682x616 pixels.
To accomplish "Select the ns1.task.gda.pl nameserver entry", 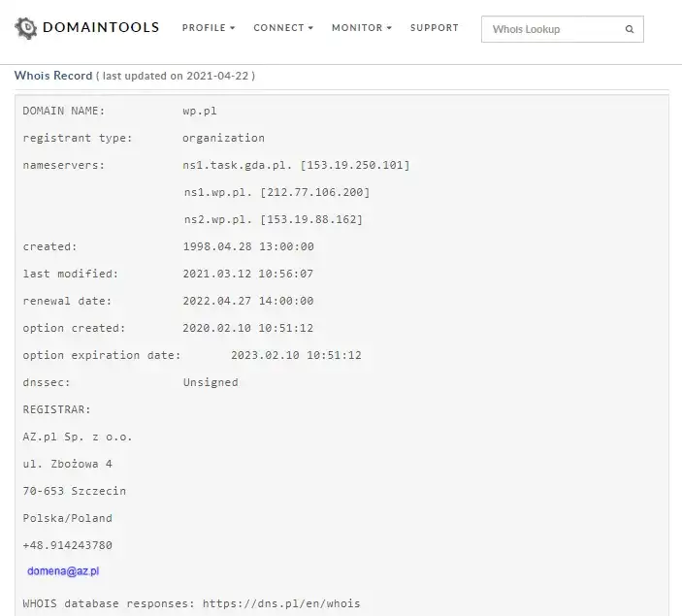I will 296,165.
